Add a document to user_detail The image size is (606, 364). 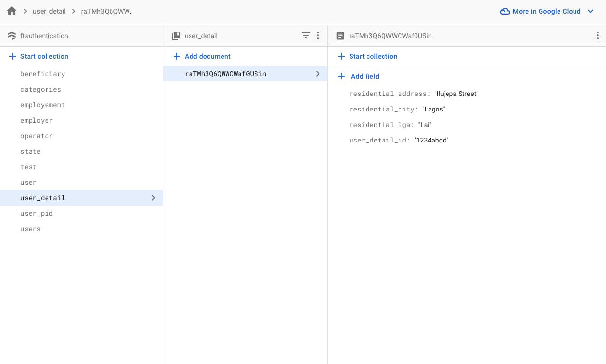(x=202, y=56)
